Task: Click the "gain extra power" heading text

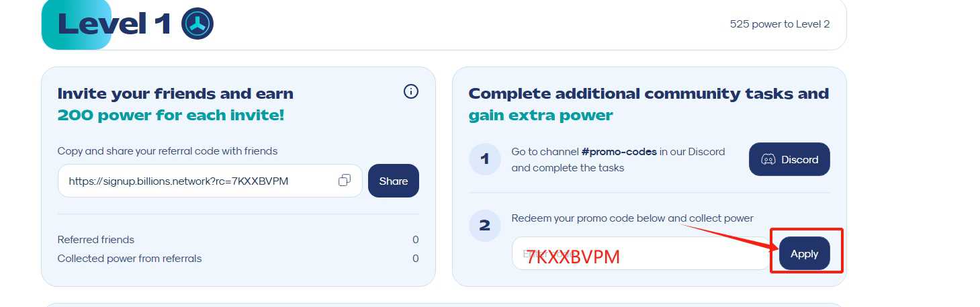Action: click(x=541, y=116)
